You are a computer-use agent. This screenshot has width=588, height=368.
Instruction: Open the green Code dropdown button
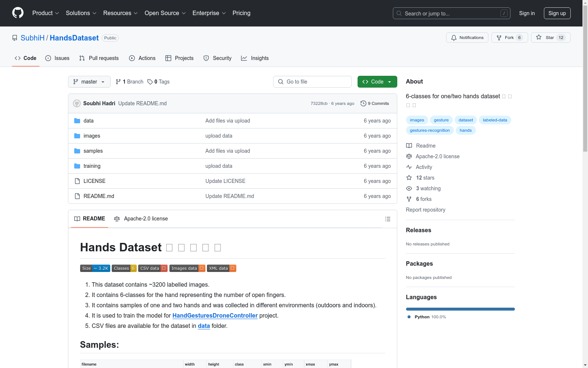[x=377, y=82]
